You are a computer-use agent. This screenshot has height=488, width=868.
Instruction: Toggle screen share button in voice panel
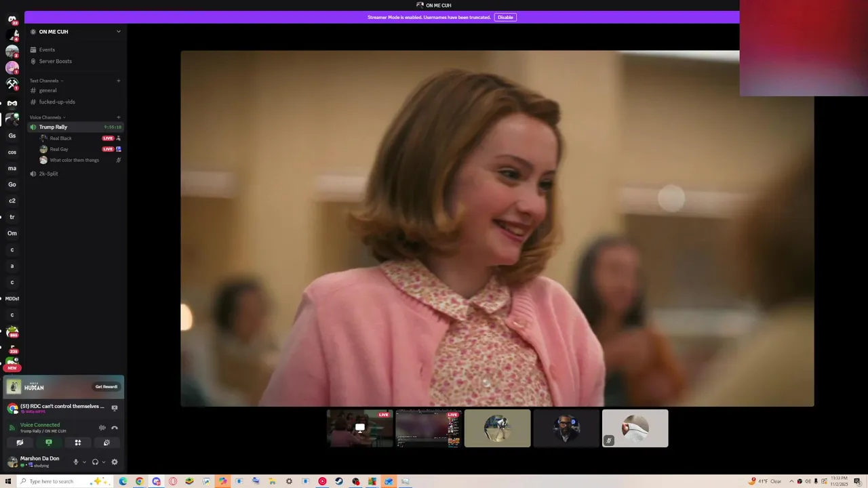49,443
